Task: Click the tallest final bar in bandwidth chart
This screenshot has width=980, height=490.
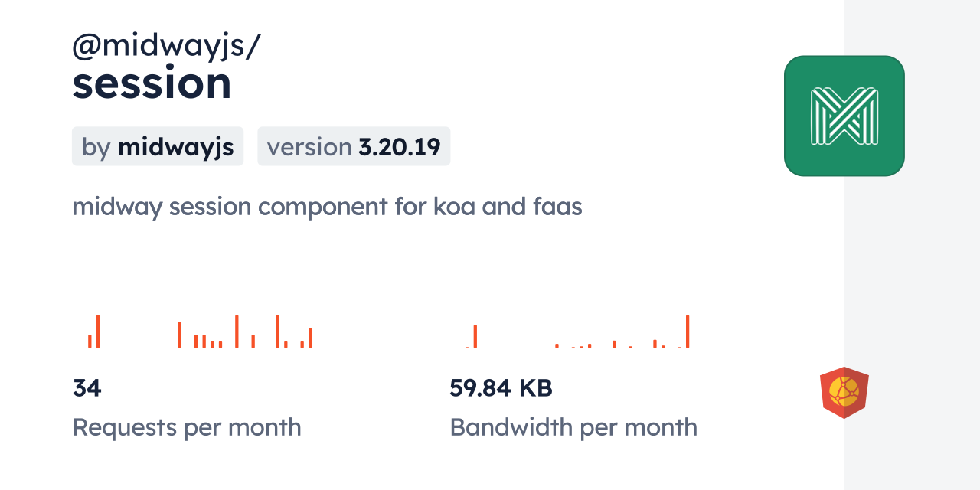Action: click(688, 332)
